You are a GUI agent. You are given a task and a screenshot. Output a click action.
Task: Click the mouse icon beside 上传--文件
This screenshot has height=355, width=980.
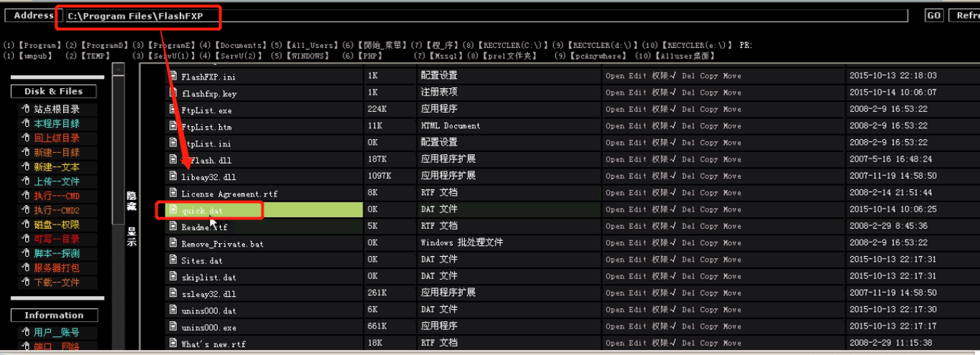(x=26, y=181)
